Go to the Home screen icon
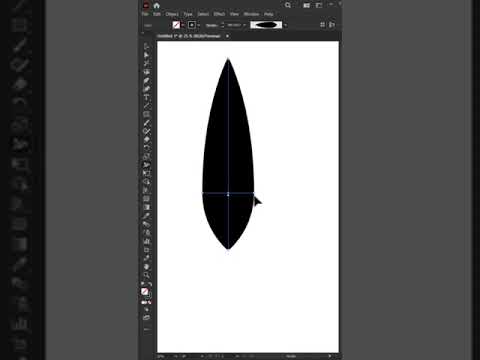 (x=157, y=5)
